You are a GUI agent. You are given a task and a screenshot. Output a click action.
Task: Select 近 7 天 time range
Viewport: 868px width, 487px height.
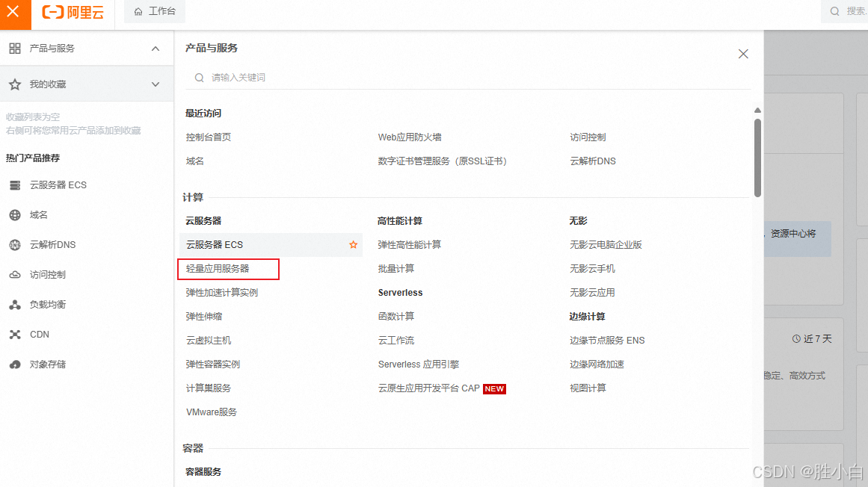(x=812, y=339)
